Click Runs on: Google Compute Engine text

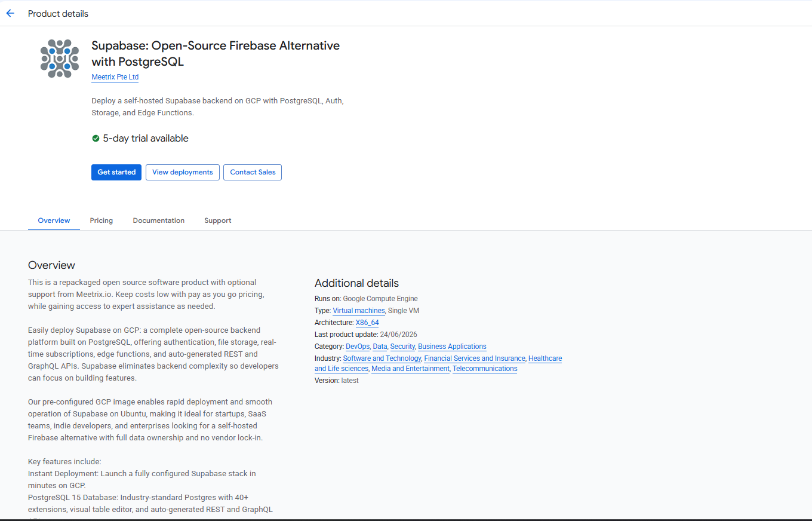tap(366, 299)
